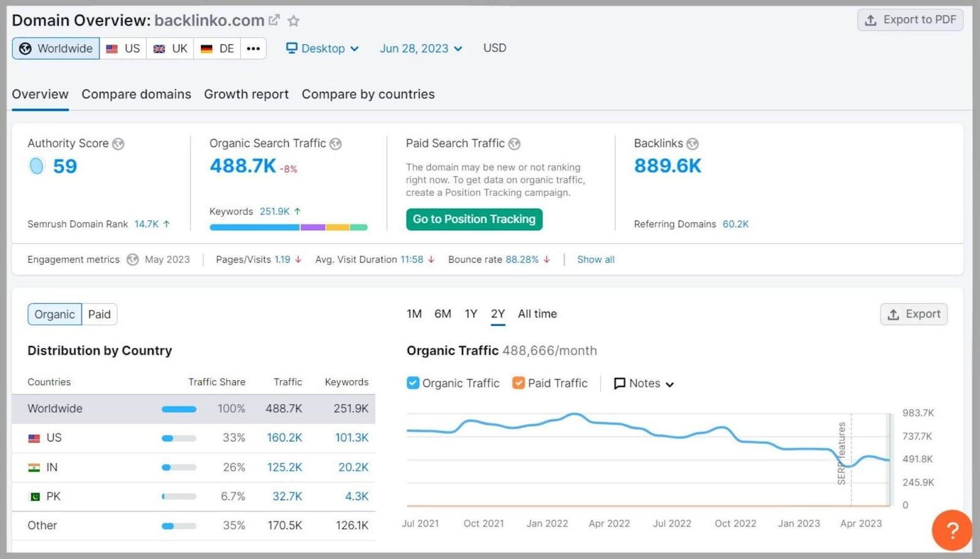This screenshot has width=980, height=559.
Task: Click US flag icon in country table
Action: 34,438
